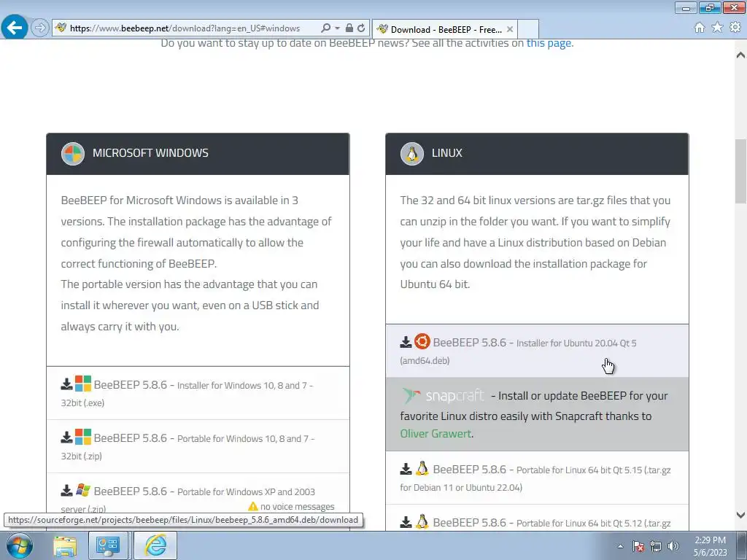747x560 pixels.
Task: Click the volume speaker tray icon
Action: coord(673,546)
